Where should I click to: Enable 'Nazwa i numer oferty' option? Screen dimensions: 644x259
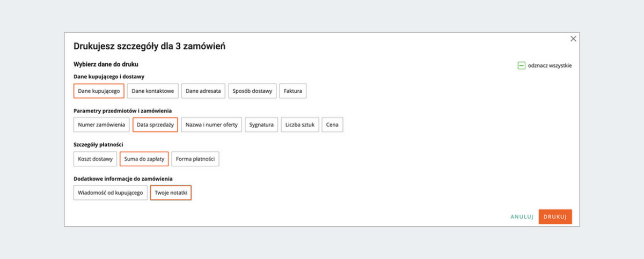[x=211, y=125]
